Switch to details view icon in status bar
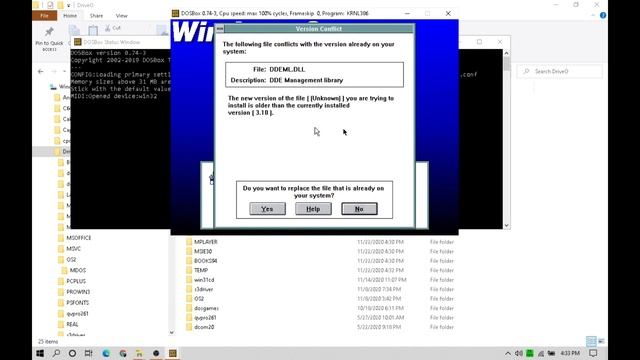Viewport: 640px width, 360px height. 591,341
